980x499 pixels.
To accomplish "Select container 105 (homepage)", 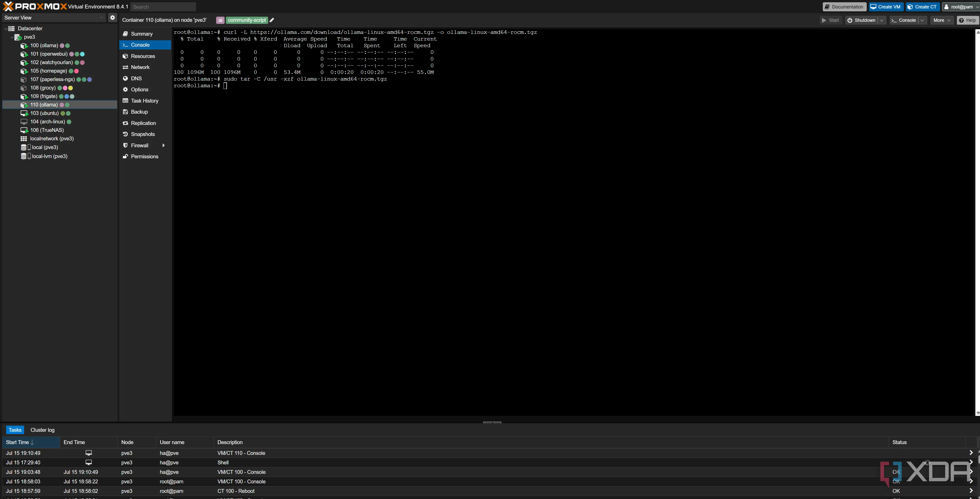I will (48, 71).
